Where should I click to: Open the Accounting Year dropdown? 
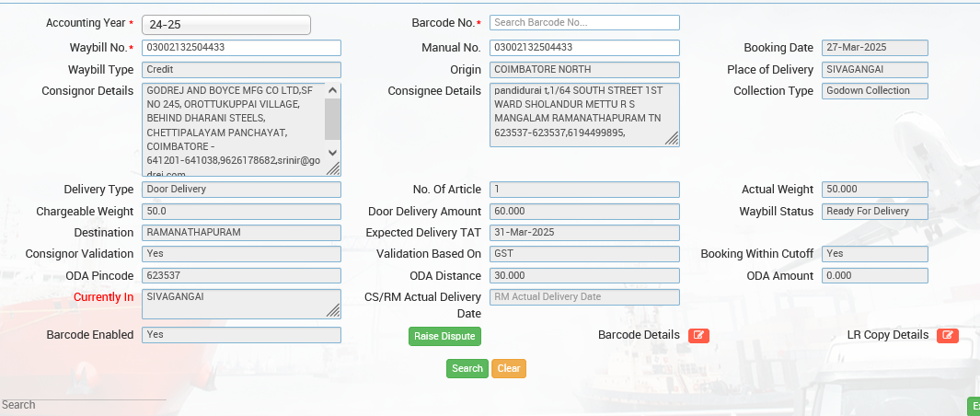[226, 25]
